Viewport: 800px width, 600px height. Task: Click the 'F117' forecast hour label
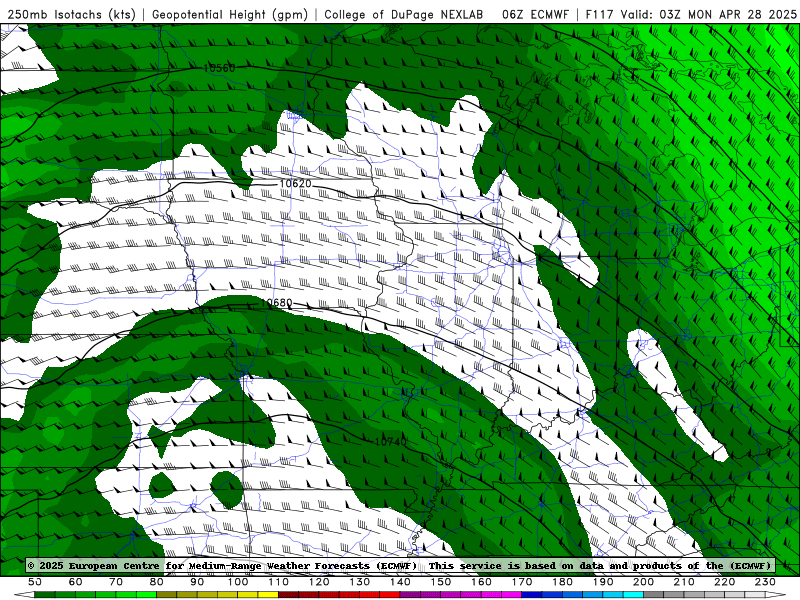pos(599,14)
